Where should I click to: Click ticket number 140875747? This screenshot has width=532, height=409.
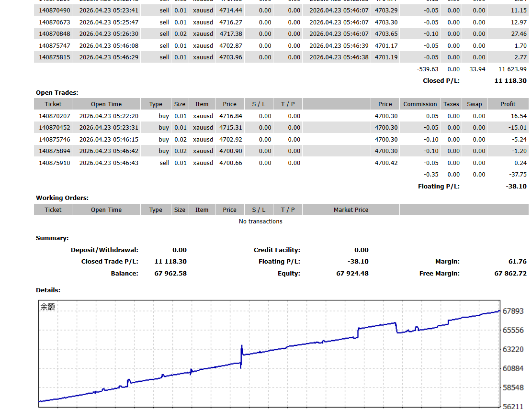tap(54, 46)
